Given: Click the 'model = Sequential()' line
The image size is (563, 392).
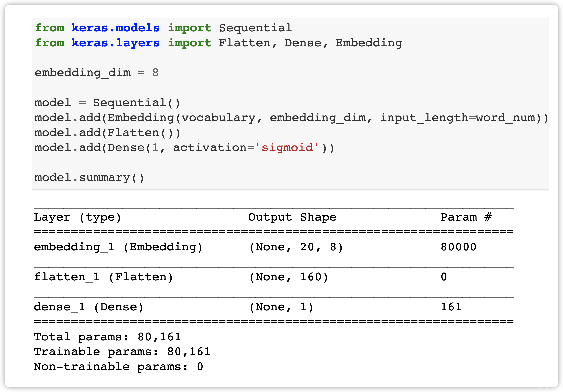Looking at the screenshot, I should coord(107,103).
